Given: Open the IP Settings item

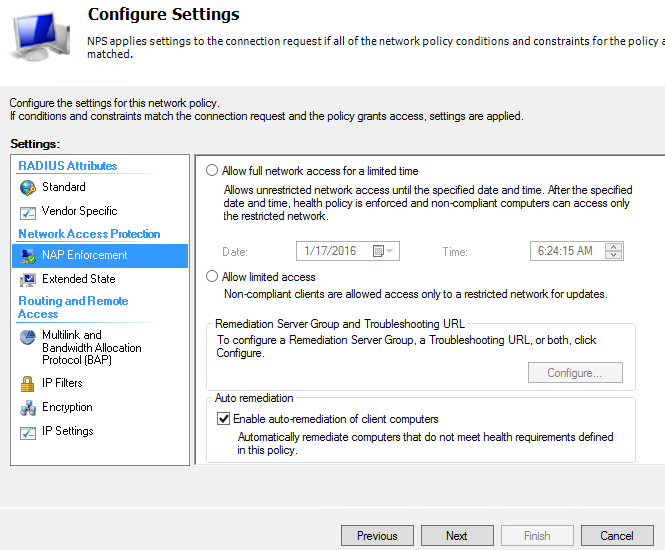Looking at the screenshot, I should 100,431.
